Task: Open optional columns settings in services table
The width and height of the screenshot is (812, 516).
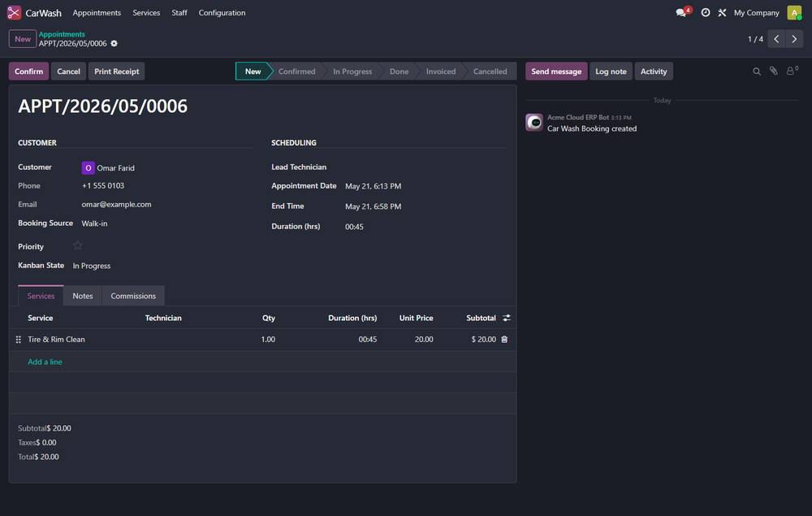Action: point(507,318)
